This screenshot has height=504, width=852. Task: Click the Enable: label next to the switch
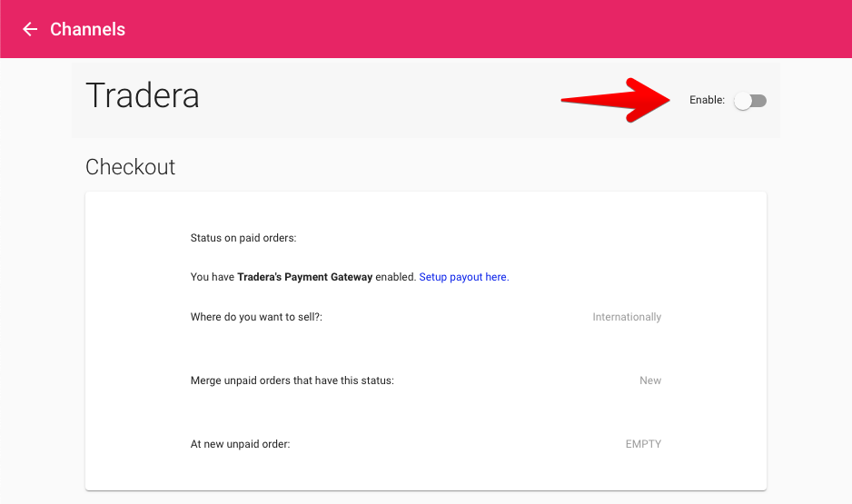pyautogui.click(x=707, y=100)
